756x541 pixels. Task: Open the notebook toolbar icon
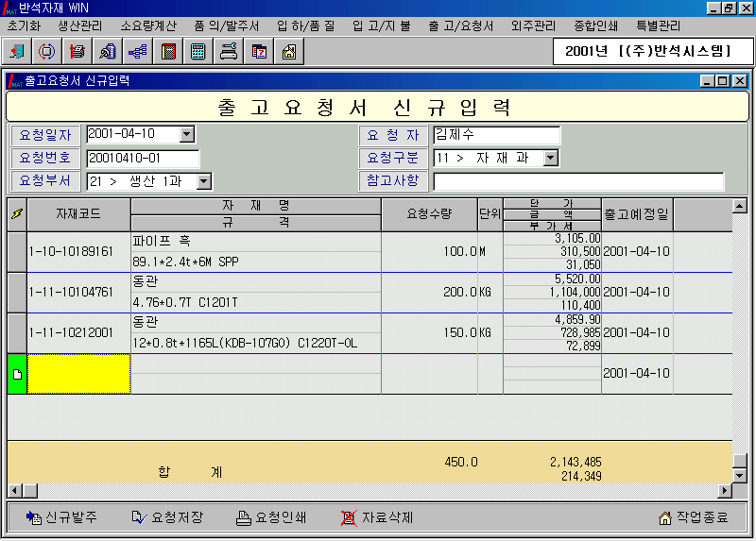[167, 51]
